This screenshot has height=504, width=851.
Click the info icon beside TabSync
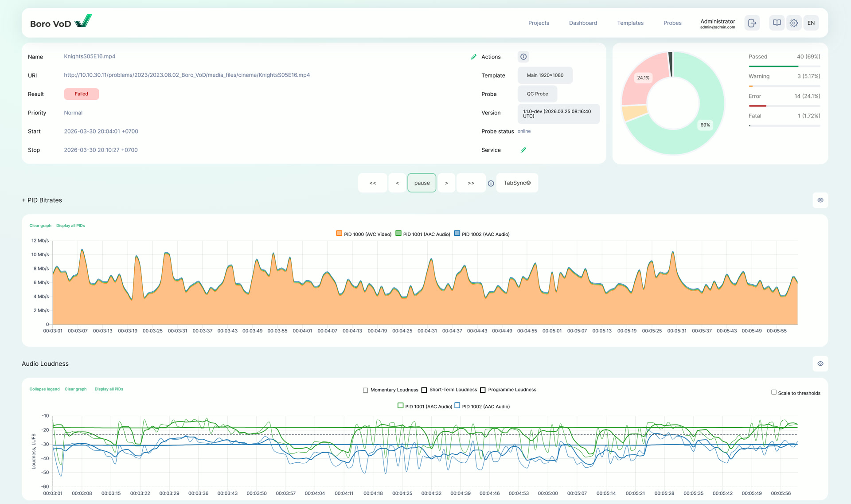491,183
